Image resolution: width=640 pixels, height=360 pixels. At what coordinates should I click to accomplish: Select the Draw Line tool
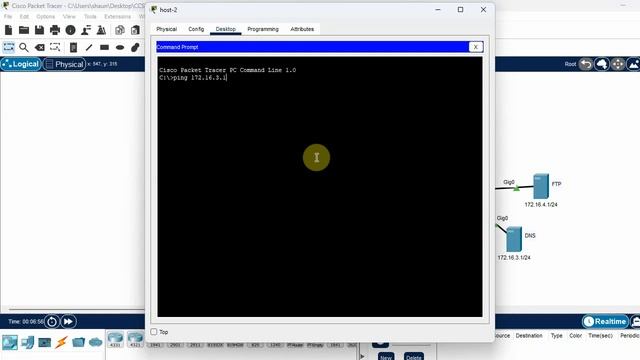tap(89, 47)
